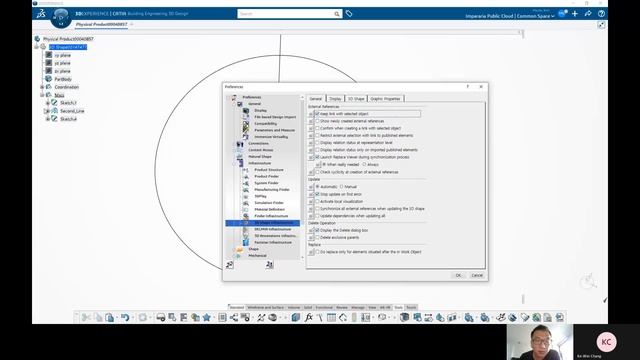Toggle Stop update on first error checkbox
This screenshot has width=640, height=360.
[x=317, y=194]
